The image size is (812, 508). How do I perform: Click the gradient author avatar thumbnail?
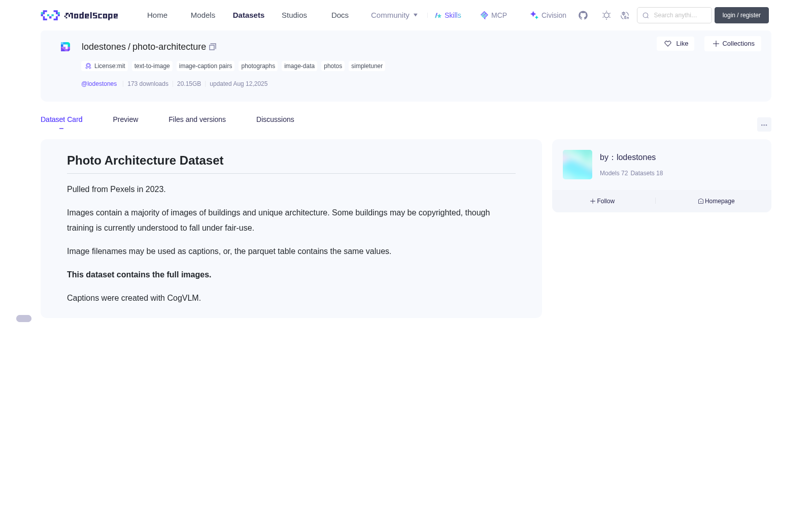[578, 165]
